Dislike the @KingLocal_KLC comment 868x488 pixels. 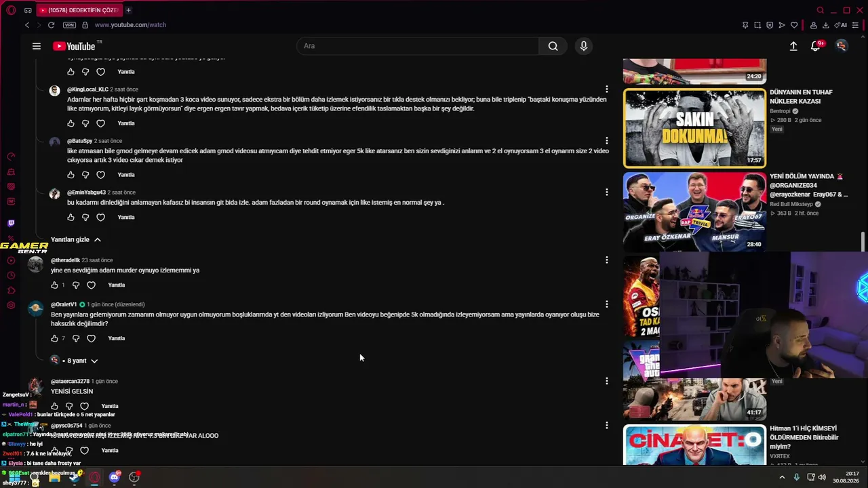85,123
